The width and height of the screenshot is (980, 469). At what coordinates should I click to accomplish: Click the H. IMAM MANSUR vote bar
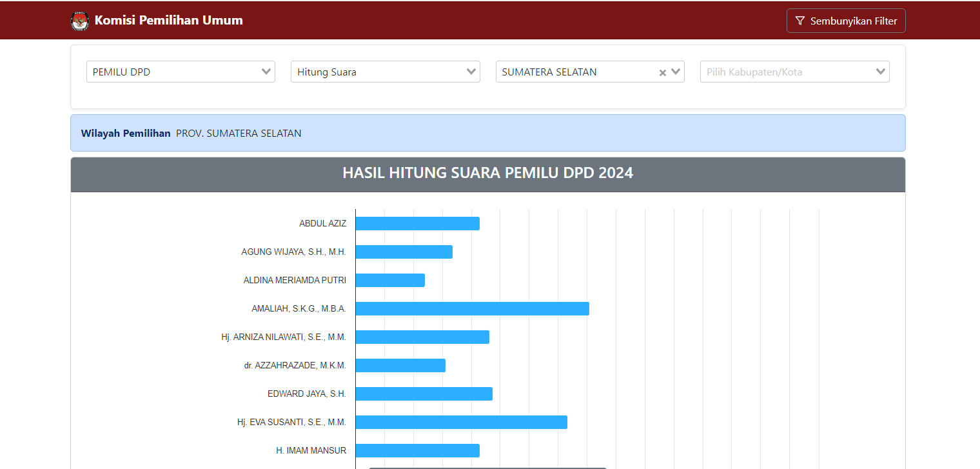click(418, 450)
